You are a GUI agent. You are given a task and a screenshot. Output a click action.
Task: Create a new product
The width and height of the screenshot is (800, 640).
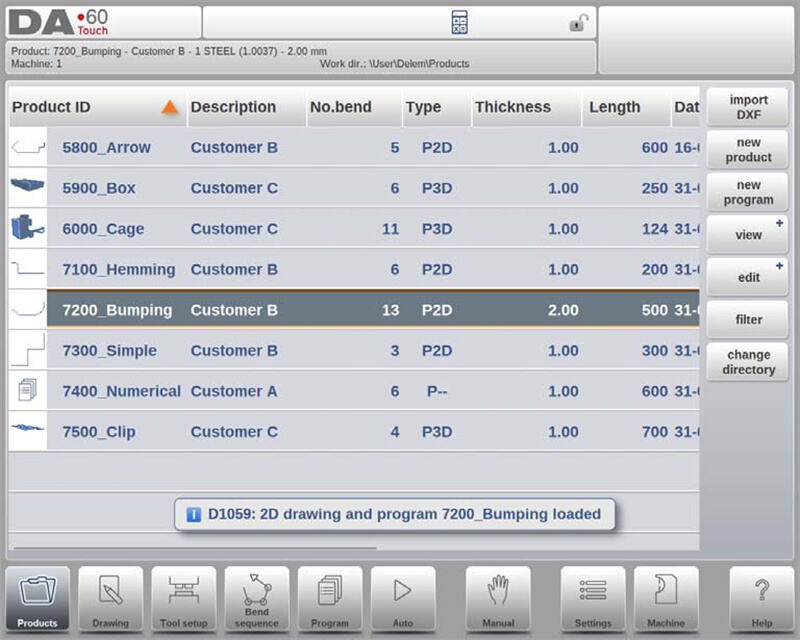(748, 150)
